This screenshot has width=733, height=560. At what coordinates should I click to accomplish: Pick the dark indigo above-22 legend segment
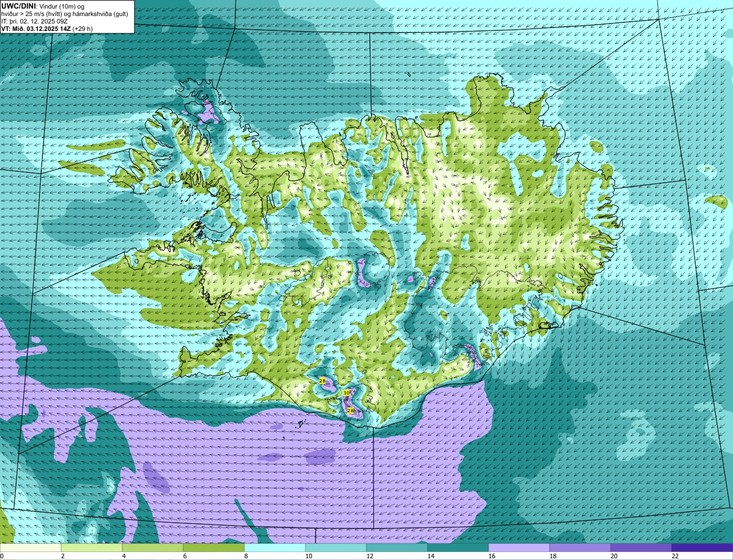702,547
